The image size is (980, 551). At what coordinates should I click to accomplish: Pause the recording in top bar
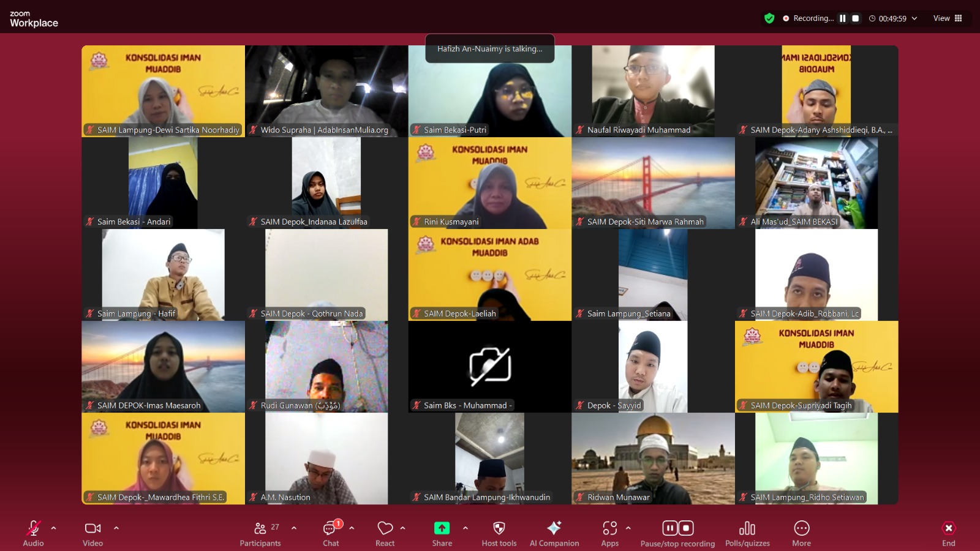(843, 18)
